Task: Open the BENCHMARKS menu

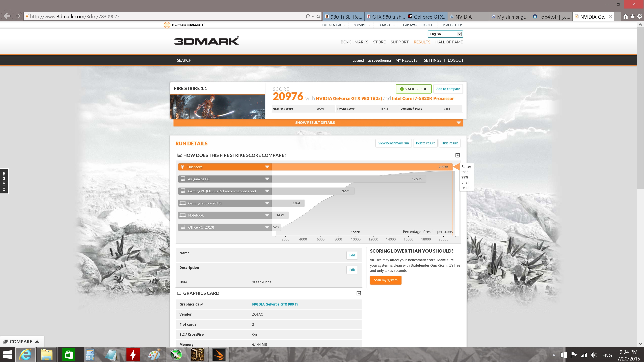Action: pos(354,42)
